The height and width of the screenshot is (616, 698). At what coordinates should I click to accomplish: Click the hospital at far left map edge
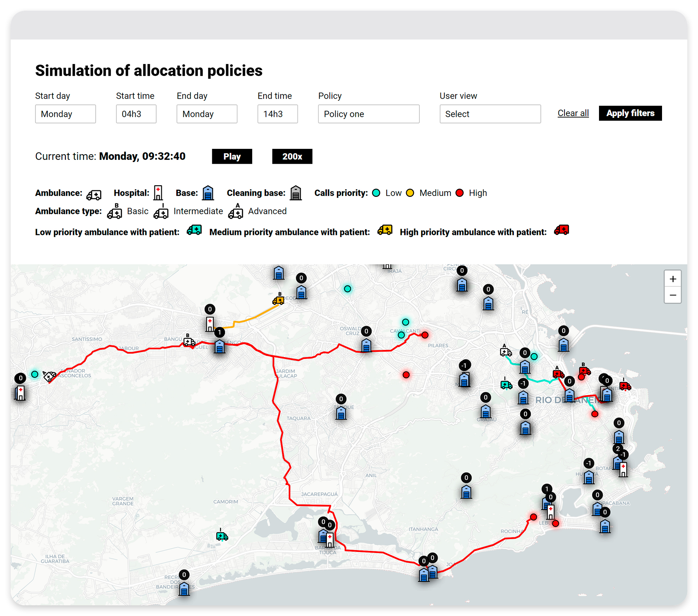tap(20, 393)
